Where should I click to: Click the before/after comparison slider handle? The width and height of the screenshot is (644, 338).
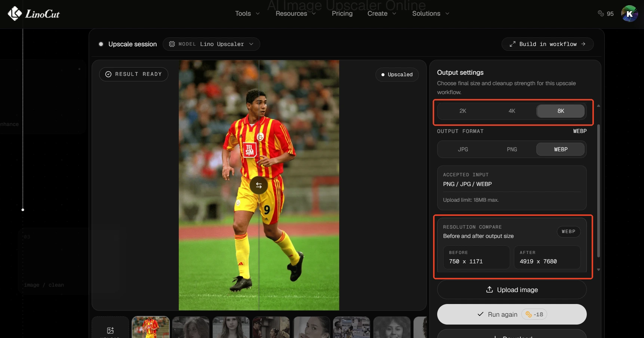point(259,185)
